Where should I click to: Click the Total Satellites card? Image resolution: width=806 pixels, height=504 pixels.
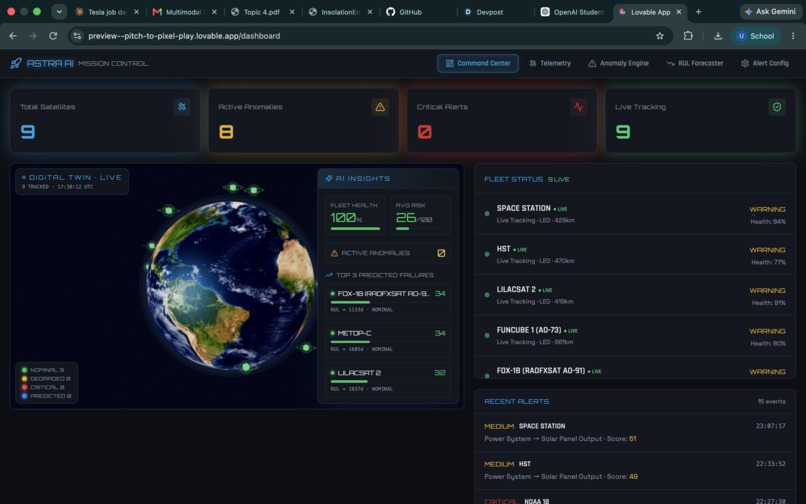[105, 120]
